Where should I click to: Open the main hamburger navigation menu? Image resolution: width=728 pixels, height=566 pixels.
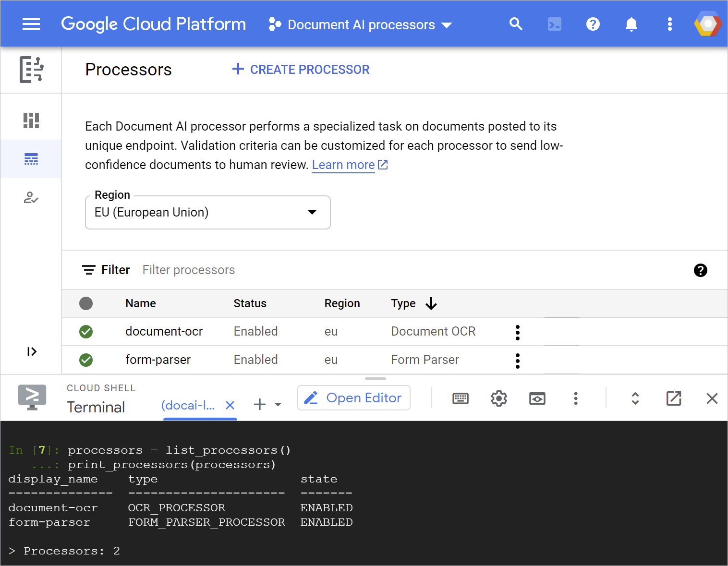pos(31,24)
